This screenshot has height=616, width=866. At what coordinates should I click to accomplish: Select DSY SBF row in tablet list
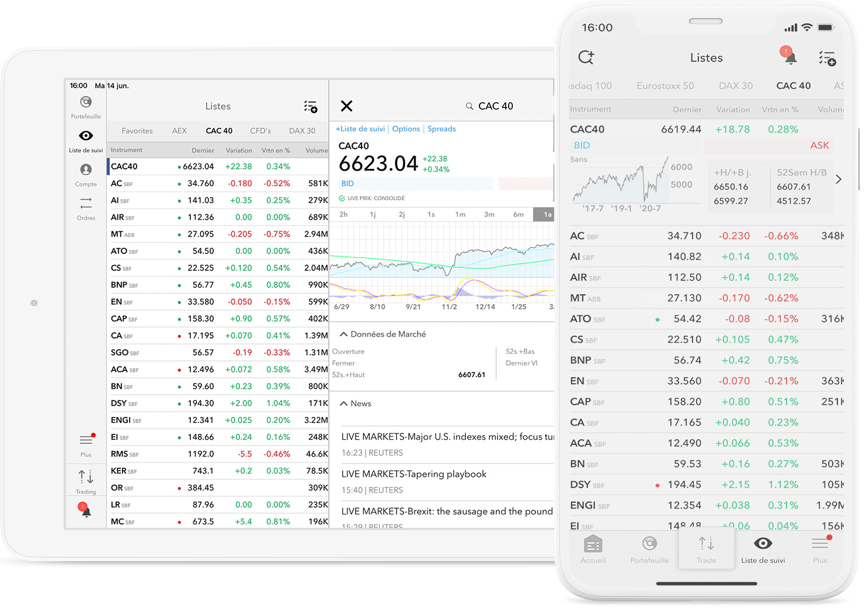[x=218, y=403]
